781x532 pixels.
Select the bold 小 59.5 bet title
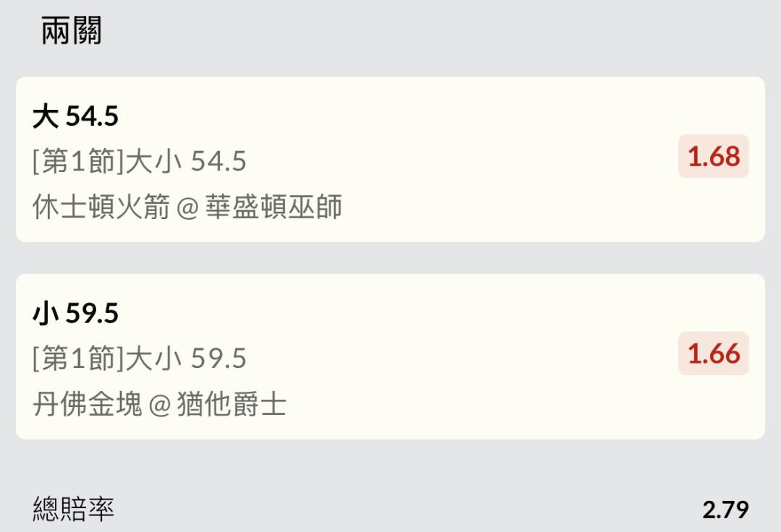coord(75,314)
